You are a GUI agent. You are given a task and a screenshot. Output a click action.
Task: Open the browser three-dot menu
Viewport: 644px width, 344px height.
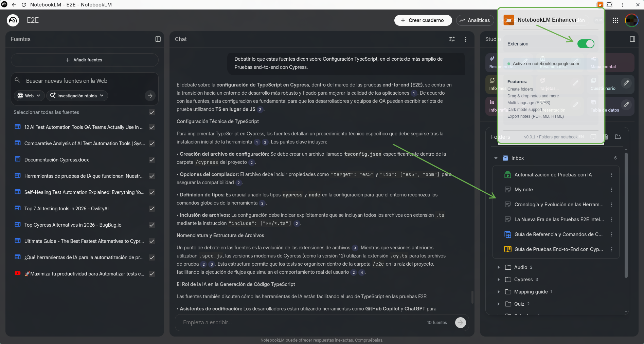pos(623,5)
